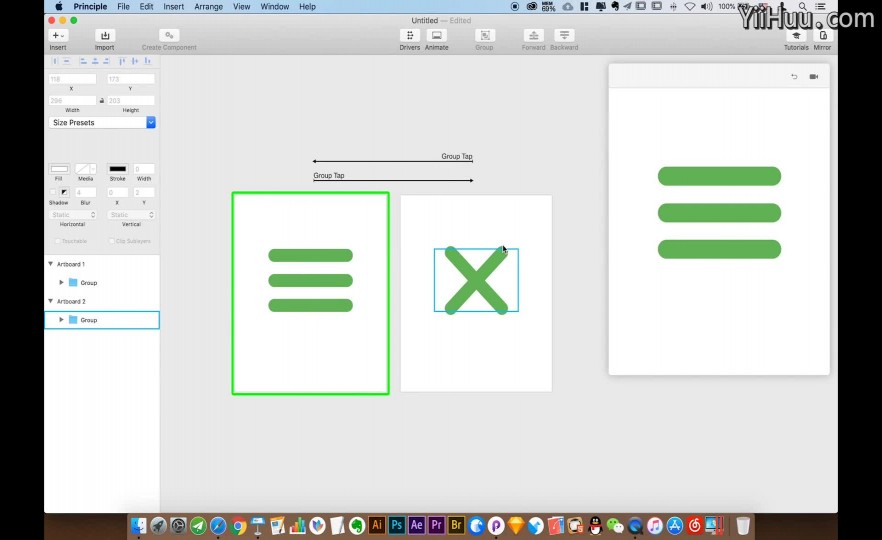The width and height of the screenshot is (882, 540).
Task: Click the align left edges icon
Action: tap(83, 61)
